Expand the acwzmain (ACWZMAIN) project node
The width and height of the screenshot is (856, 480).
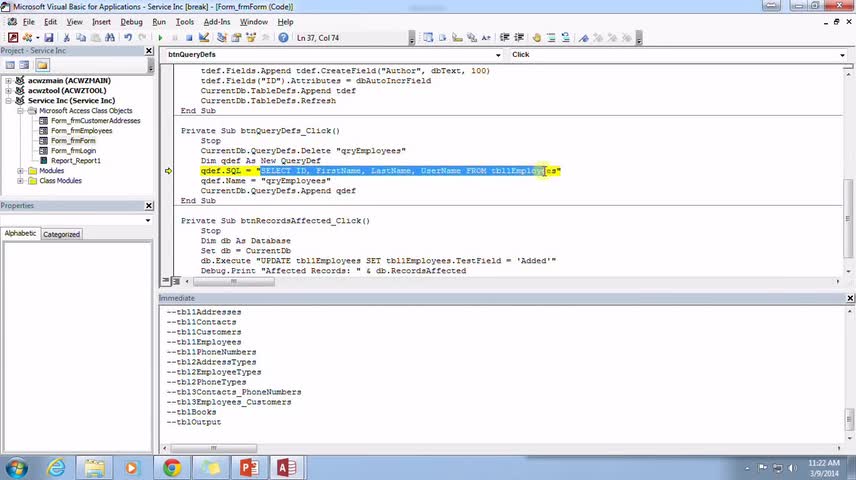click(8, 80)
